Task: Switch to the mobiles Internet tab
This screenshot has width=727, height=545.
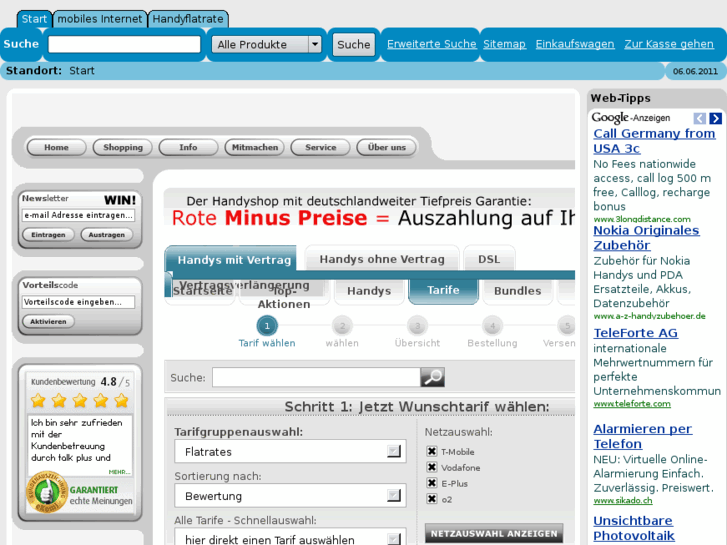Action: pyautogui.click(x=100, y=19)
